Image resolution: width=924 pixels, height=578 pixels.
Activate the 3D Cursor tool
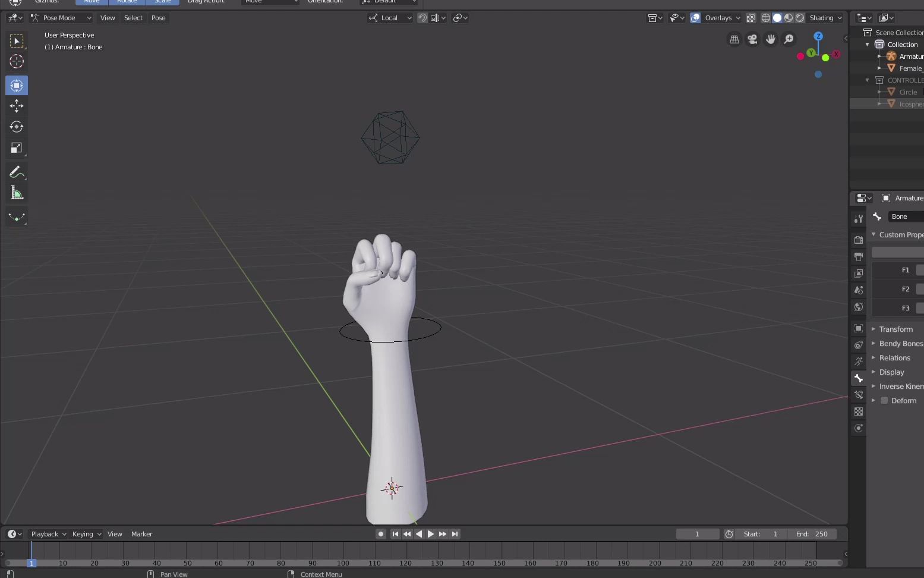click(x=17, y=61)
